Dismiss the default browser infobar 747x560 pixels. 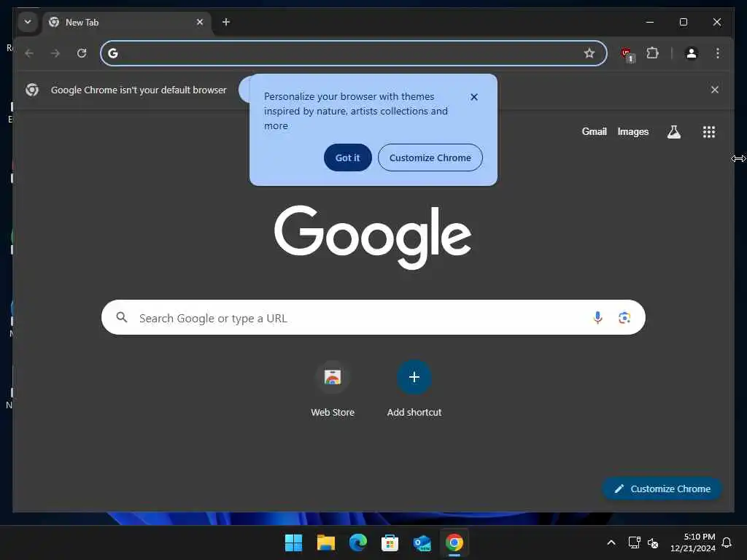(x=715, y=90)
